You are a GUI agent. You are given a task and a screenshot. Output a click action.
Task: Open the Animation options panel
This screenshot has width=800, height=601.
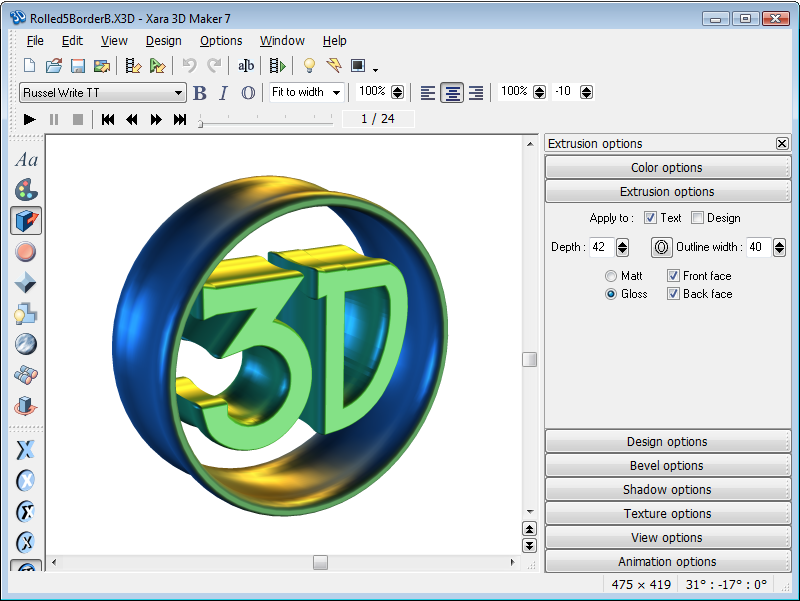pos(666,561)
